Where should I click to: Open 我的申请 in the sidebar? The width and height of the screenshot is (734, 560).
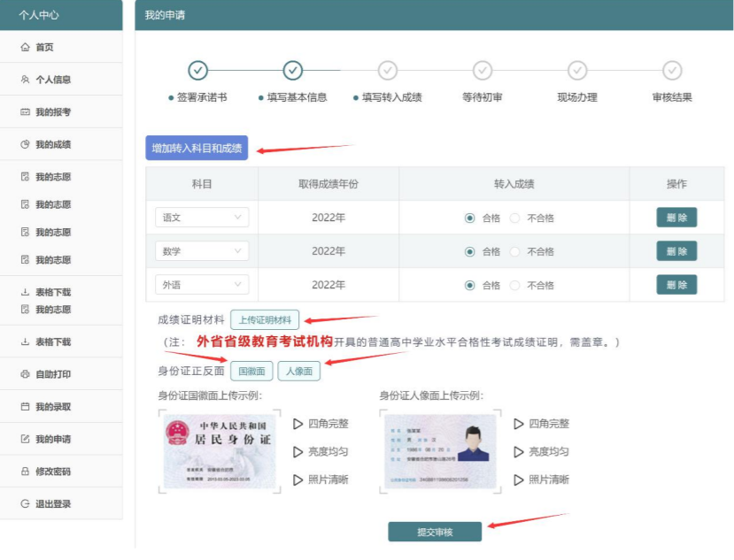tap(52, 439)
